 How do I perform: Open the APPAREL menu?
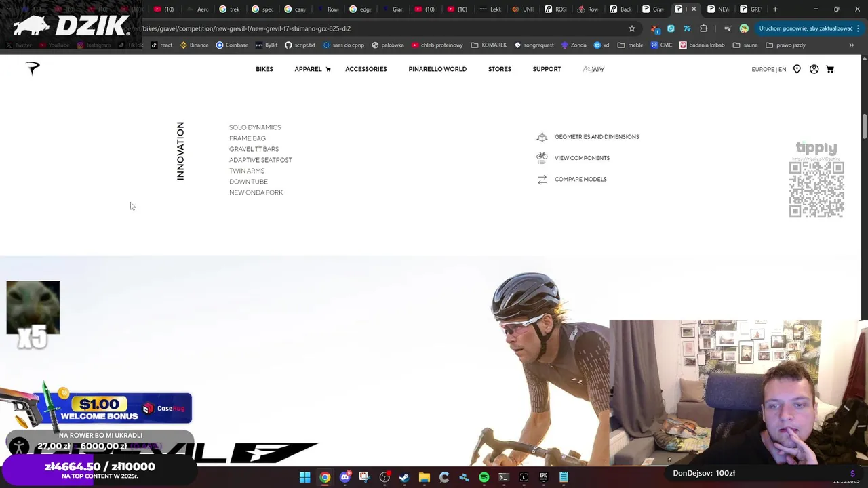tap(308, 69)
